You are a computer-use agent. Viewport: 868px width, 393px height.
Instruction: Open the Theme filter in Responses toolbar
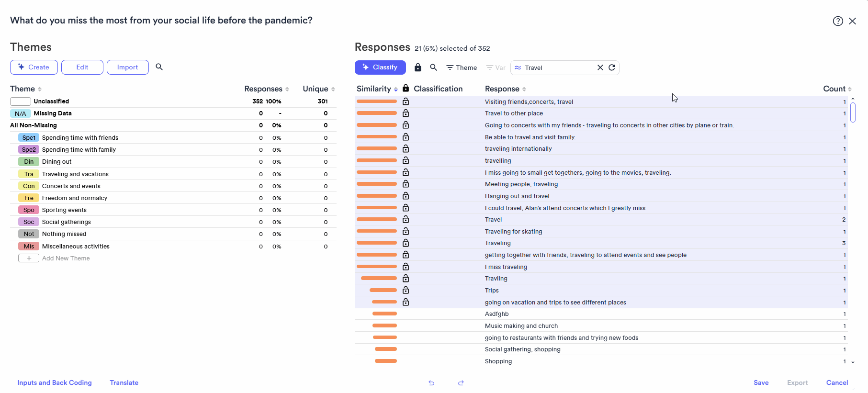(x=462, y=67)
